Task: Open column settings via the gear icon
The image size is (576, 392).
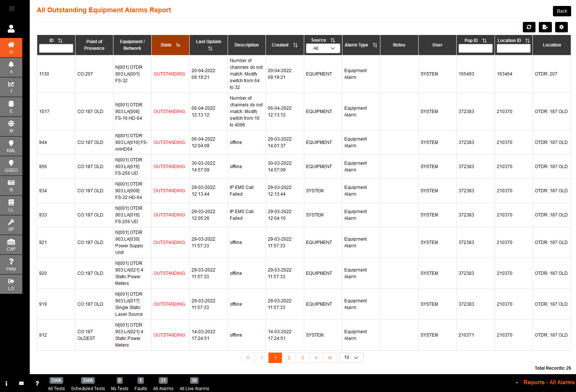Action: [x=561, y=27]
